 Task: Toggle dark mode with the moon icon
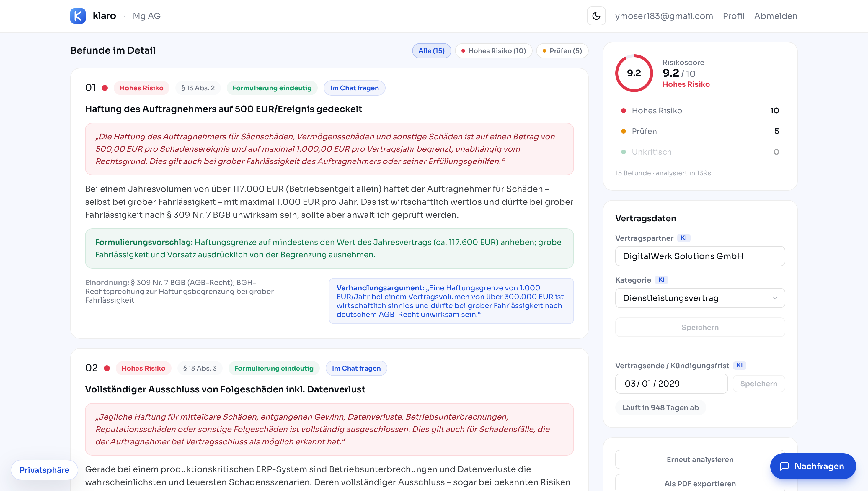(596, 16)
